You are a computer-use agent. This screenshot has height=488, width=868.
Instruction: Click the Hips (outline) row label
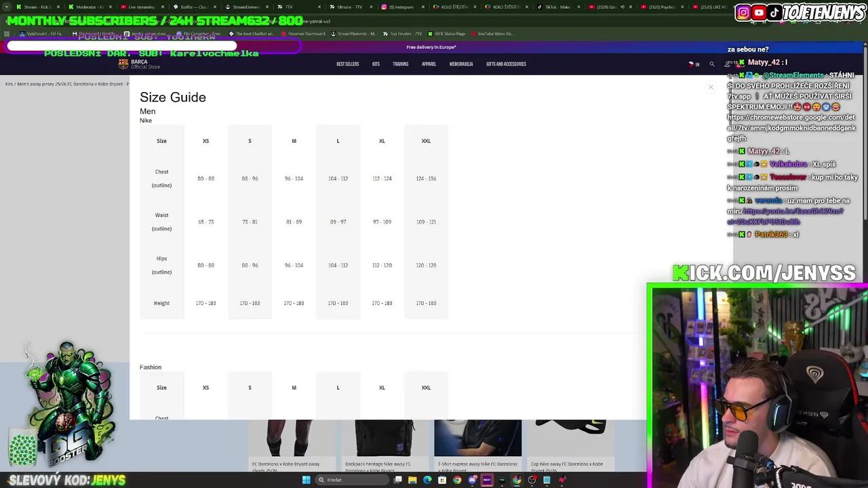161,265
